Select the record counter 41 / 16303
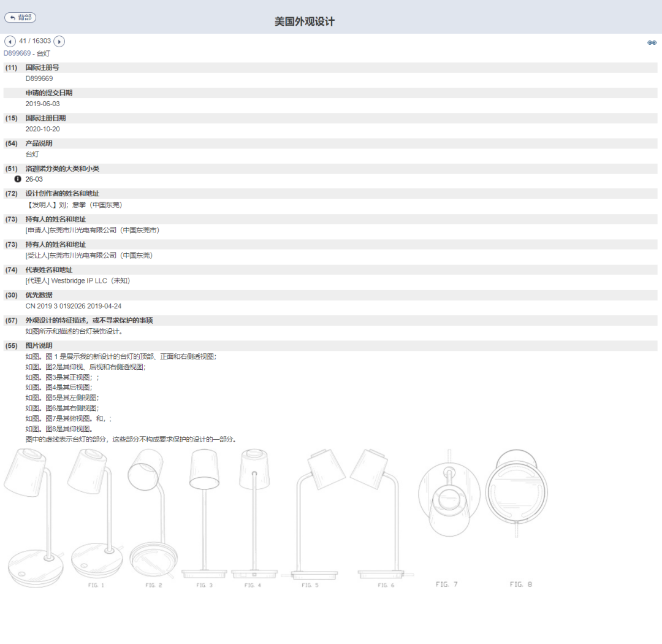The image size is (662, 644). point(34,41)
